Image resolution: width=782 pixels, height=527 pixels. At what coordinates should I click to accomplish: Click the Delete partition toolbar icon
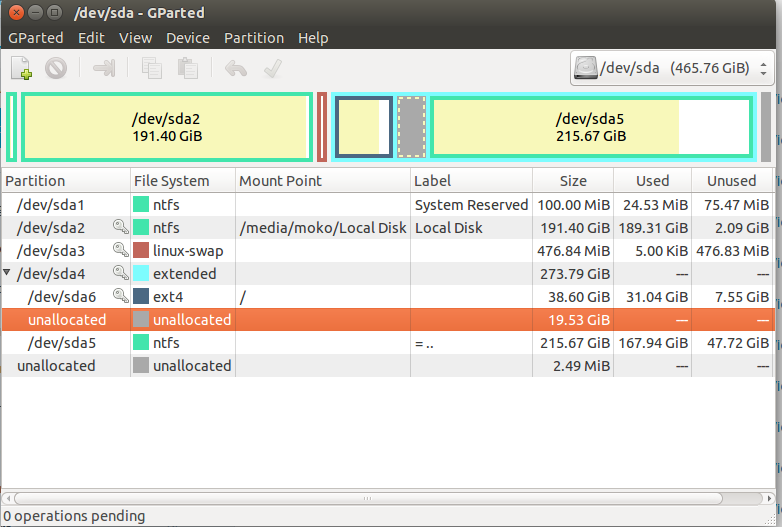pyautogui.click(x=56, y=68)
